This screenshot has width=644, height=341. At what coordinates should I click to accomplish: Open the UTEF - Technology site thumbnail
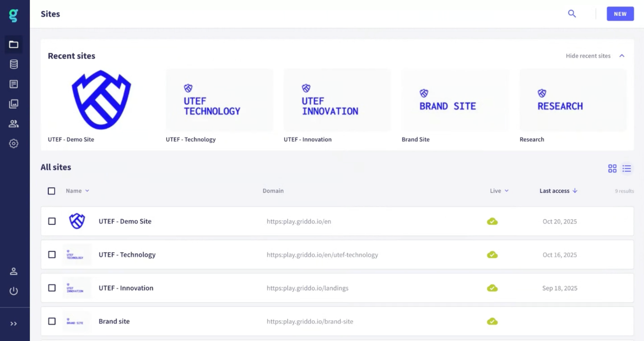(x=219, y=100)
